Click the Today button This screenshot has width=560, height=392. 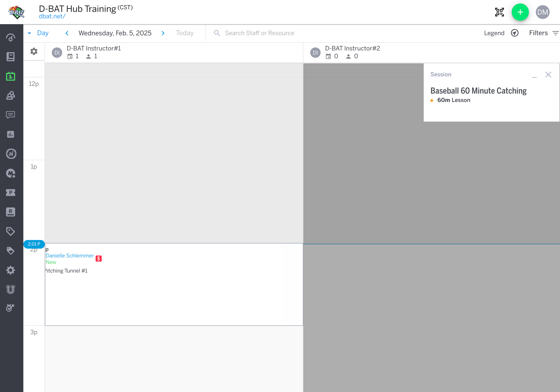[x=185, y=33]
